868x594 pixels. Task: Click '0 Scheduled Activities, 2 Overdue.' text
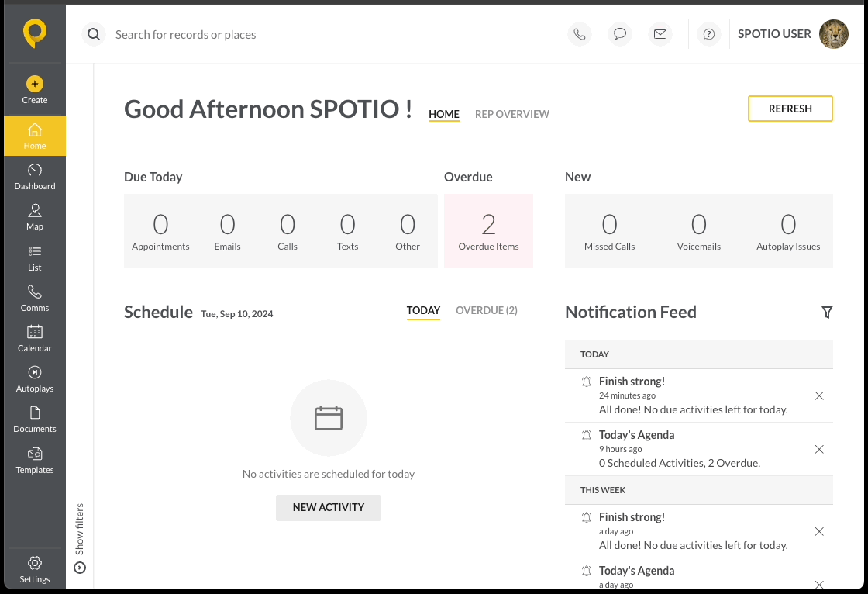pyautogui.click(x=679, y=463)
